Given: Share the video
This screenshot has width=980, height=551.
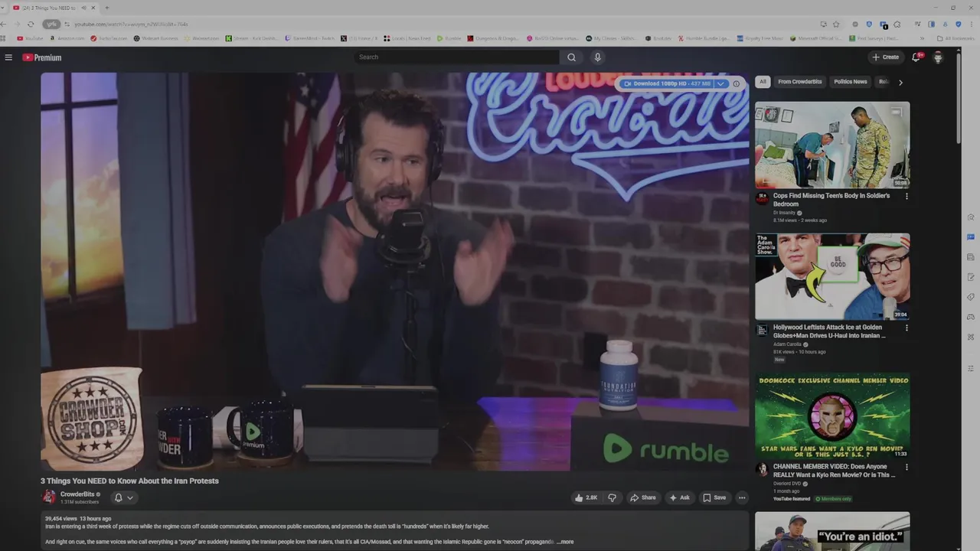Looking at the screenshot, I should point(643,497).
